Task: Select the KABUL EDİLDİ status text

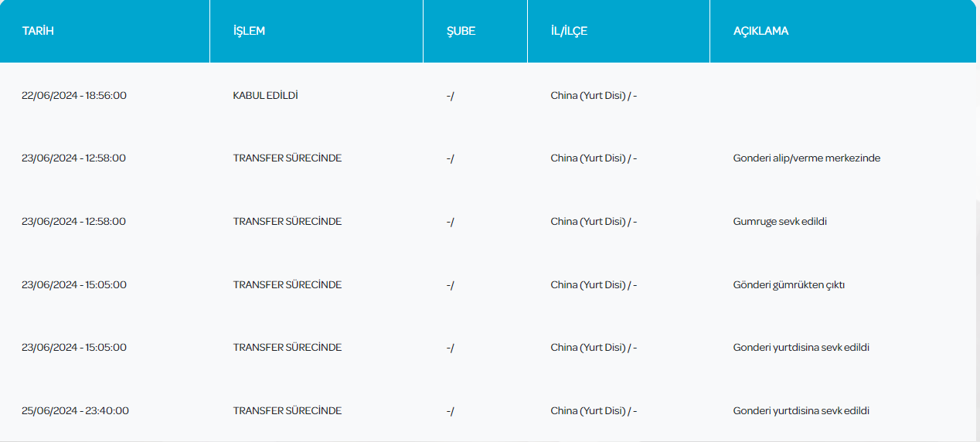Action: [265, 96]
